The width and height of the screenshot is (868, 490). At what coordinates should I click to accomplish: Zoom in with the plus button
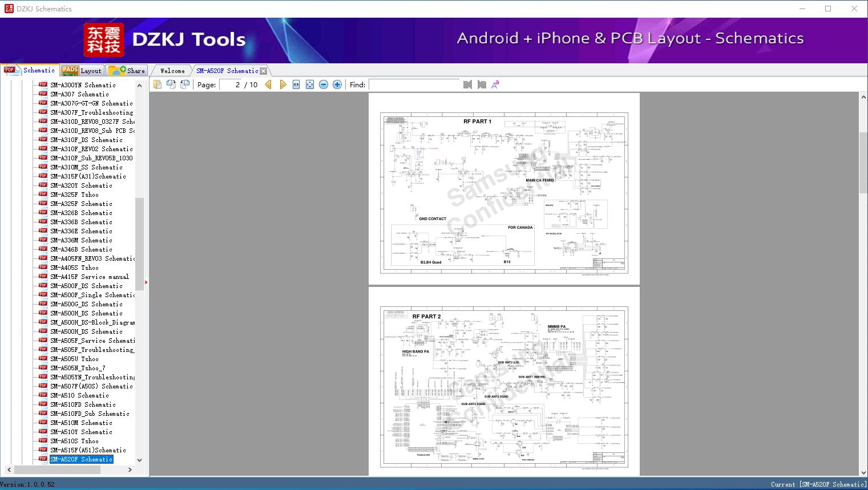(x=337, y=84)
